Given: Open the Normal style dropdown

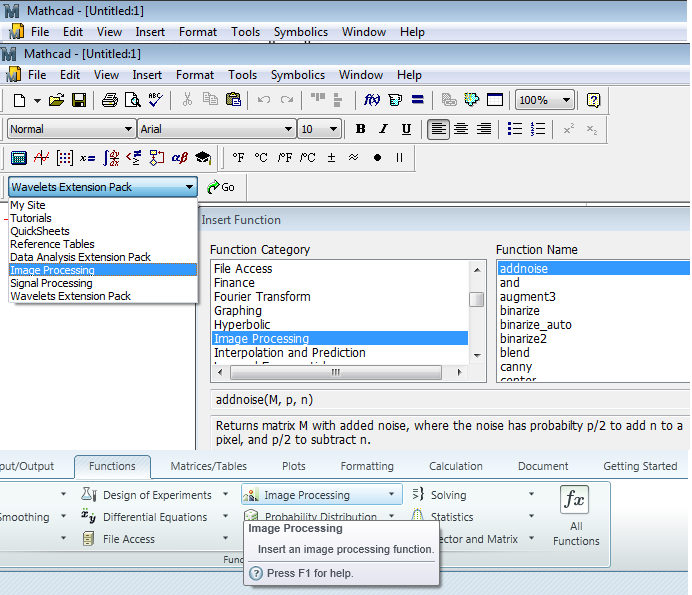Looking at the screenshot, I should pos(128,129).
